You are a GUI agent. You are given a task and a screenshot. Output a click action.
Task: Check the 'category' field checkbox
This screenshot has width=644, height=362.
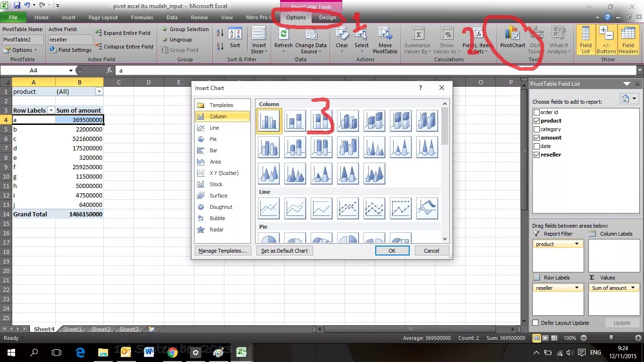tap(537, 129)
